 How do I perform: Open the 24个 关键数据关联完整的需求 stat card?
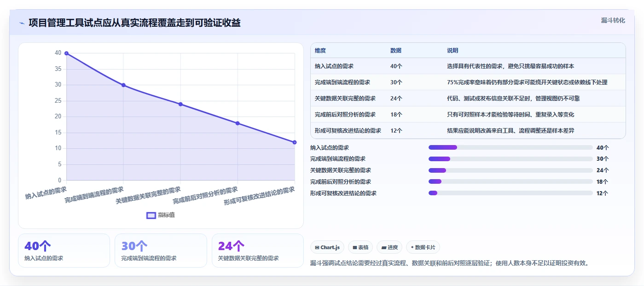click(258, 251)
